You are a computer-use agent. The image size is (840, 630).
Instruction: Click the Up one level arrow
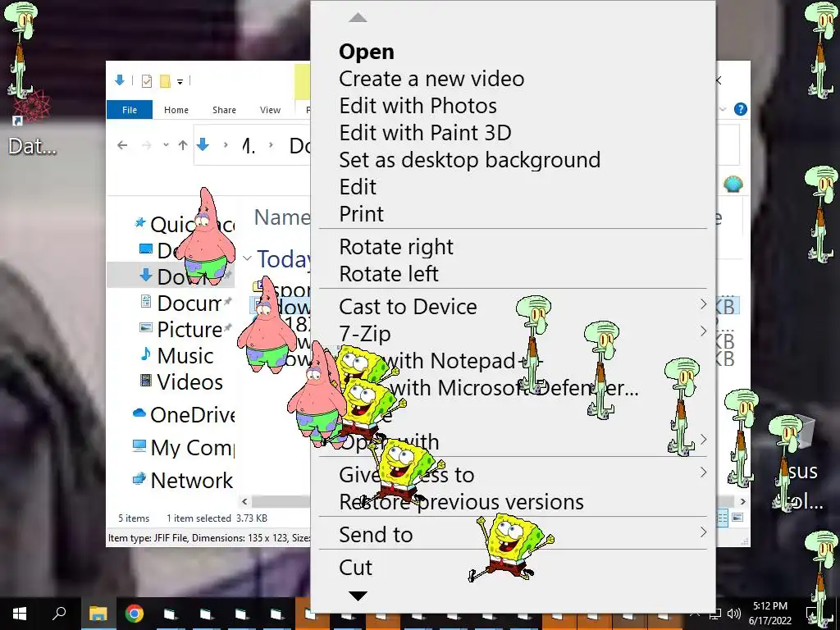pyautogui.click(x=183, y=145)
